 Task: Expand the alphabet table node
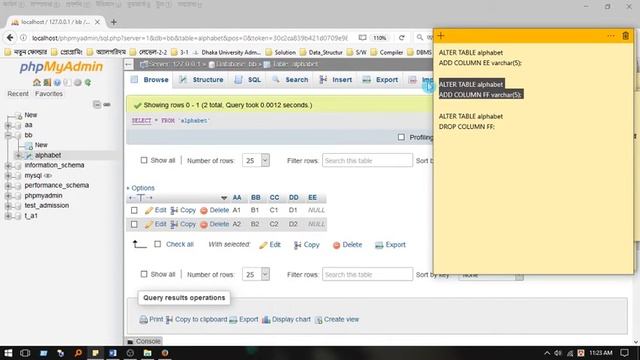tap(18, 156)
